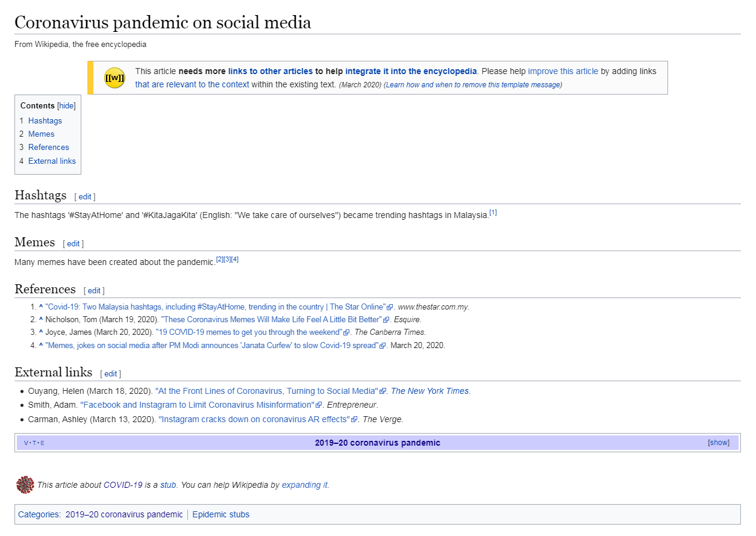Click the caret back-link of reference 3
Screen dimensions: 756x536
point(41,332)
